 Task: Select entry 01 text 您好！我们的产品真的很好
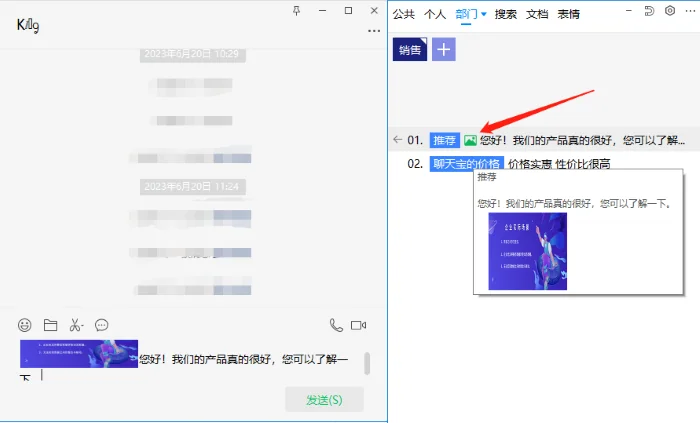click(582, 141)
